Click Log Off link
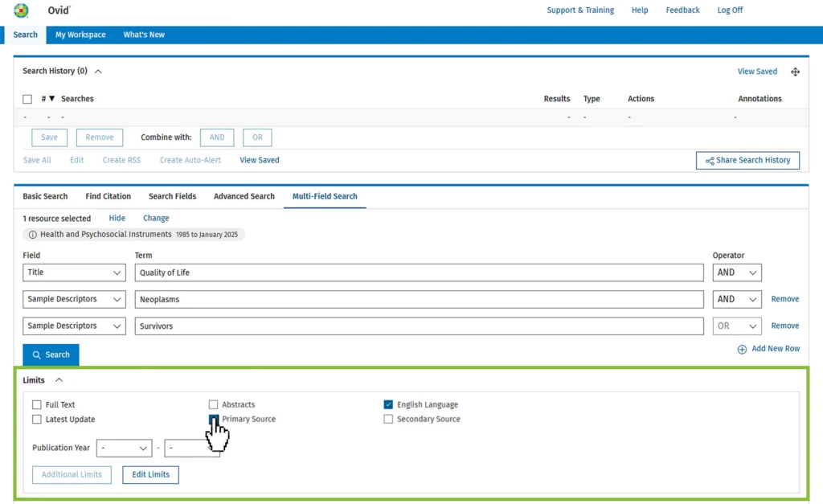 (x=730, y=10)
